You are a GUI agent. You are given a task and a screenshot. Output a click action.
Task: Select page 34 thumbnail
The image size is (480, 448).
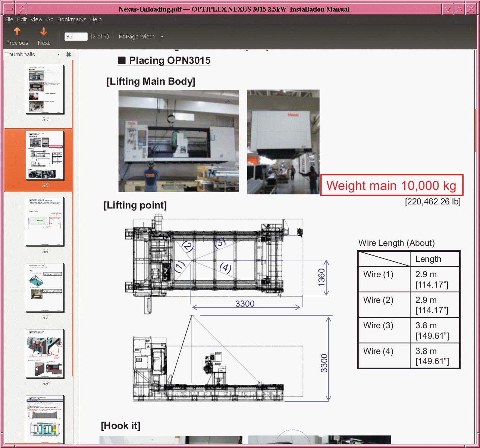point(45,90)
